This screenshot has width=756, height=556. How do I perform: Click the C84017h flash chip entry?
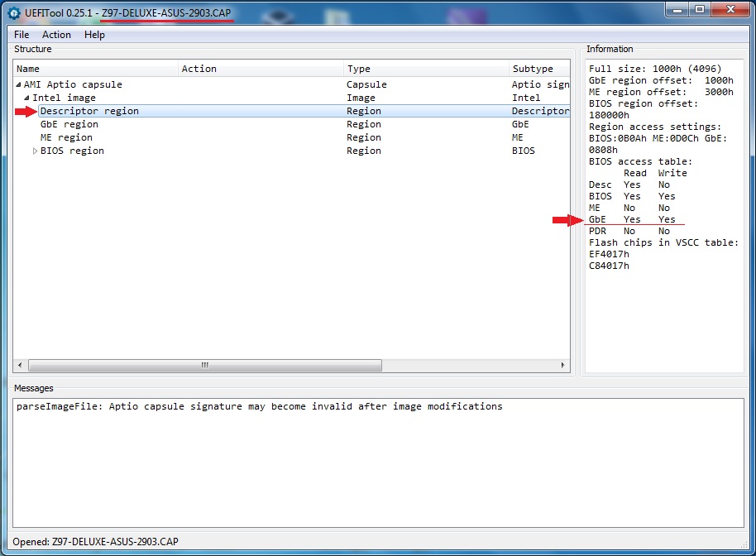tap(609, 266)
